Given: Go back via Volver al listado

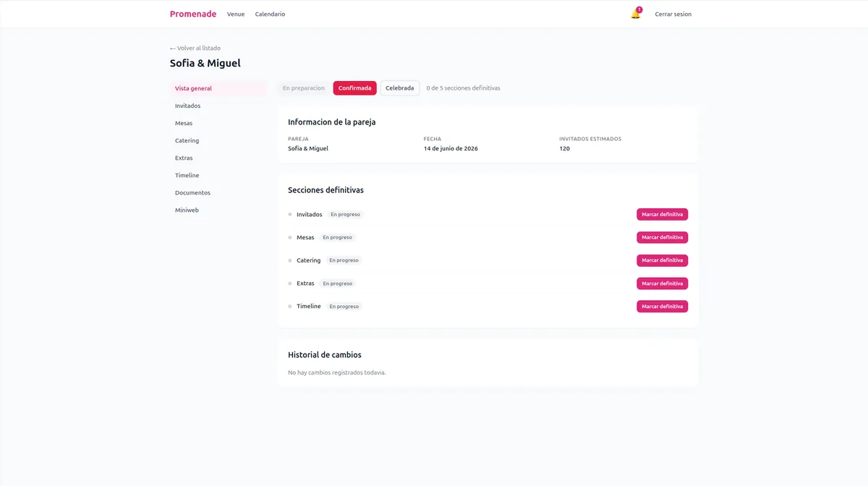Looking at the screenshot, I should click(195, 48).
